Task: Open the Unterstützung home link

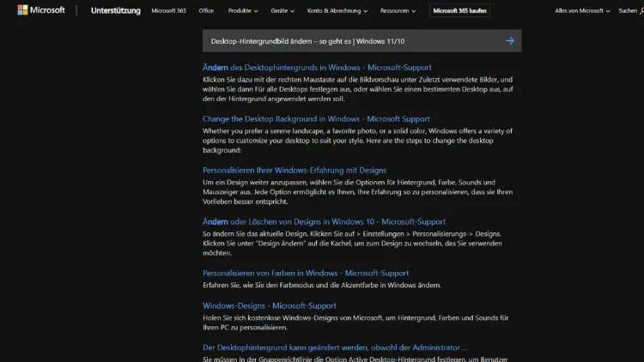Action: click(115, 10)
